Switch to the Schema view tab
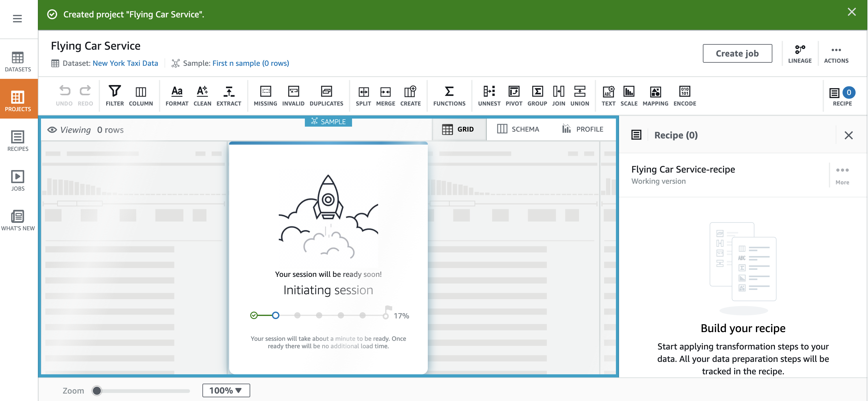This screenshot has width=868, height=401. (518, 129)
